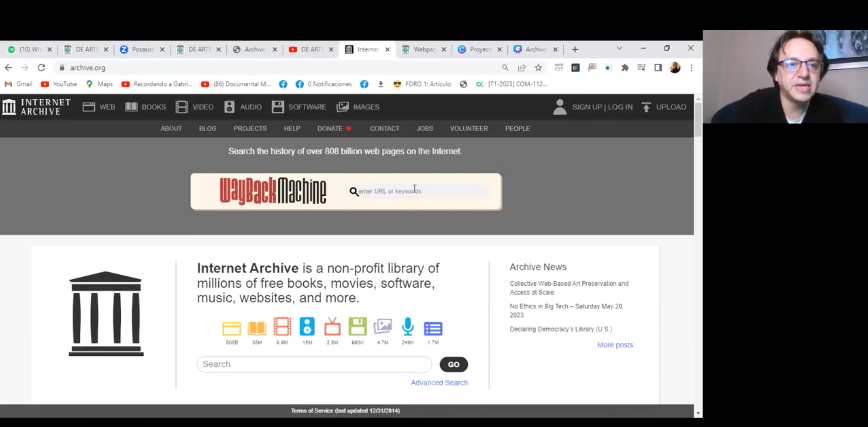The width and height of the screenshot is (868, 427).
Task: Click the blue audio speaker icon
Action: 307,326
